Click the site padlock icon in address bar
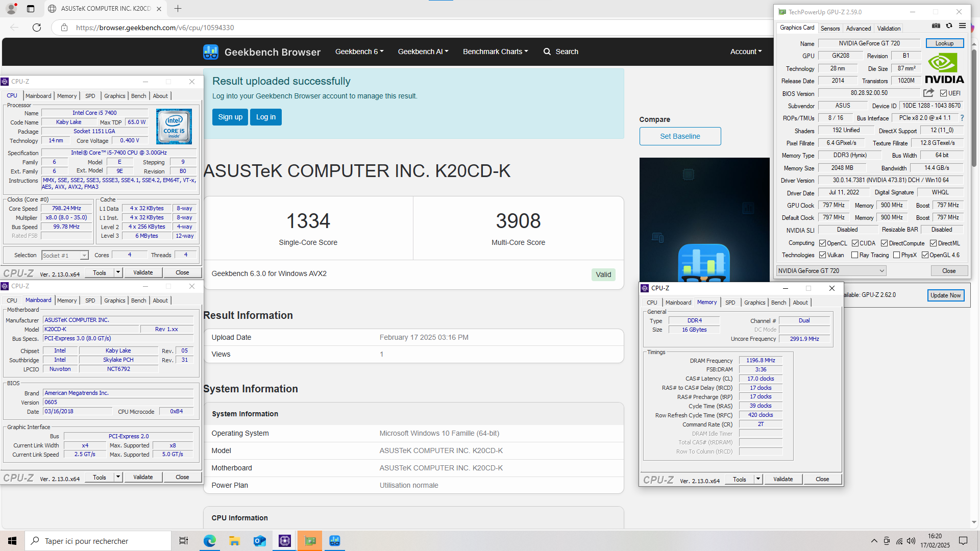The image size is (980, 551). point(64,28)
